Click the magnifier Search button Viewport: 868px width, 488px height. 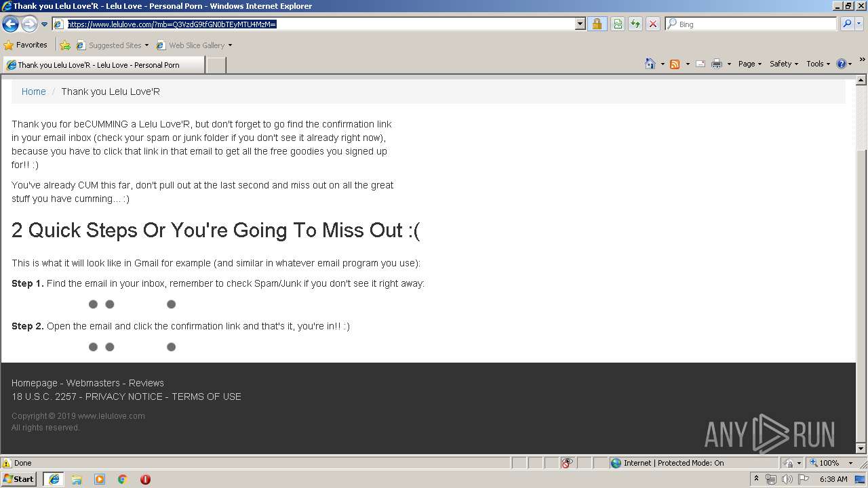click(847, 24)
